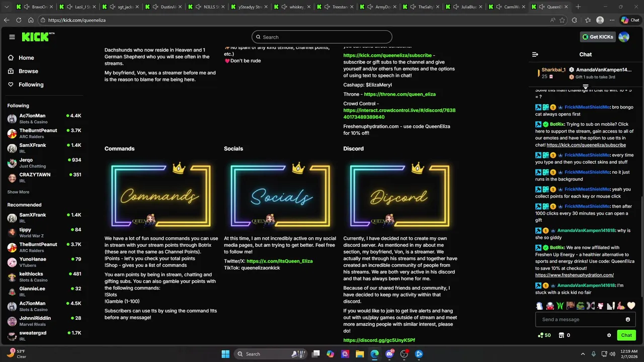Open chat settings gear icon
The width and height of the screenshot is (644, 362).
pos(609,335)
